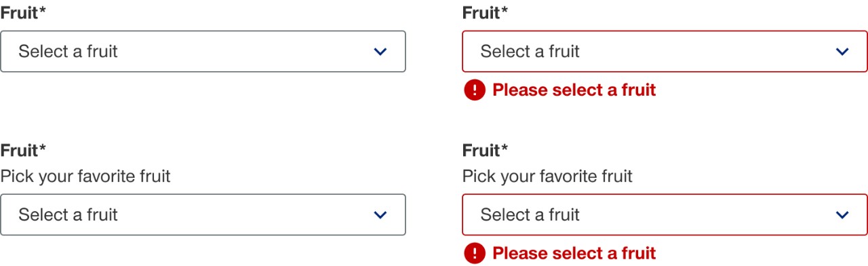Click error exclamation icon below dropdown with helper text
The width and height of the screenshot is (868, 266).
click(x=475, y=253)
